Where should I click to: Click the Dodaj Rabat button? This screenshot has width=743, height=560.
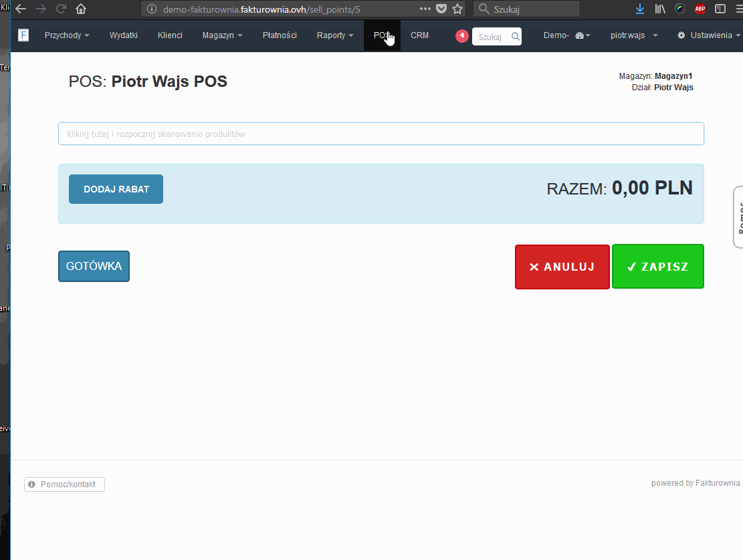[116, 189]
